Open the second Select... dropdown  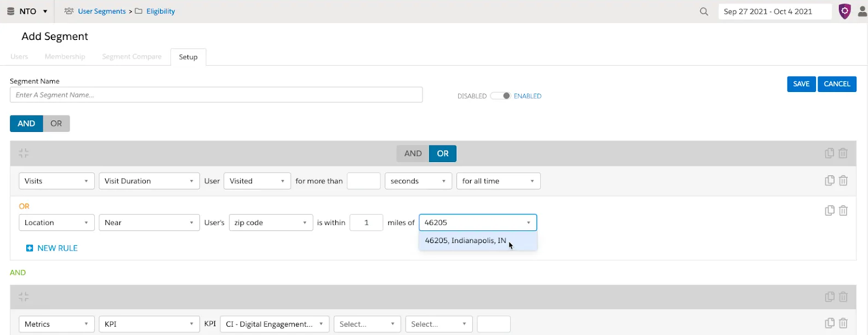click(439, 324)
